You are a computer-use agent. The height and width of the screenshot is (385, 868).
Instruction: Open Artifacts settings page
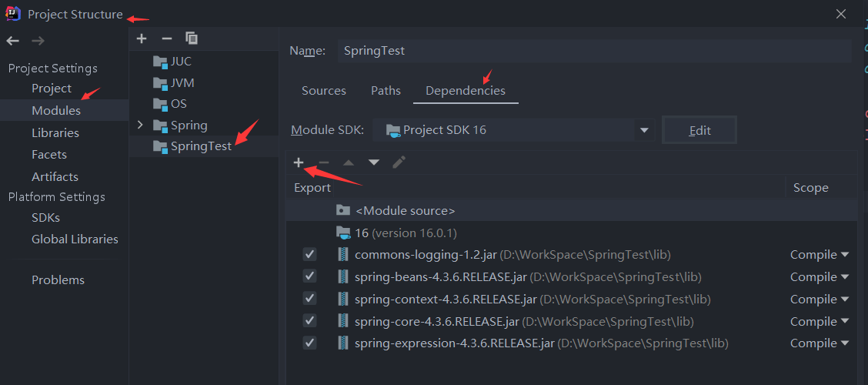(x=55, y=176)
